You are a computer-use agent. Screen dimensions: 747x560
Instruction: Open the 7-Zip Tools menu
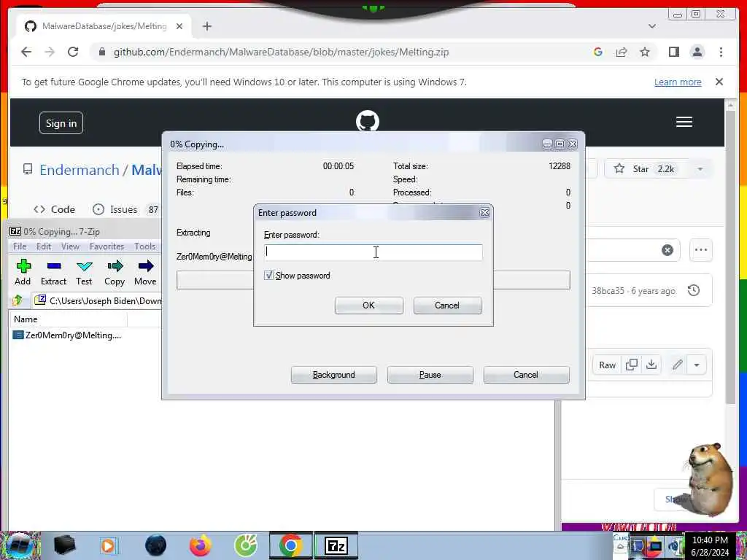[145, 246]
